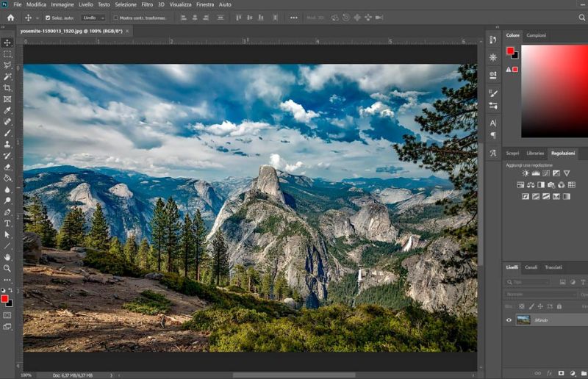The image size is (588, 379).
Task: Toggle Selez. auto checkbox
Action: click(48, 18)
